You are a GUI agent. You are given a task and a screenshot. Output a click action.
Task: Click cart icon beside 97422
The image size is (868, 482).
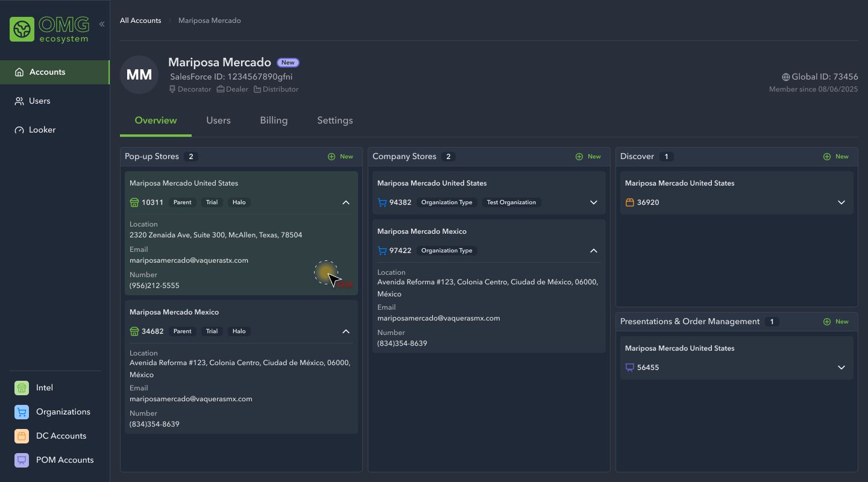click(x=382, y=251)
